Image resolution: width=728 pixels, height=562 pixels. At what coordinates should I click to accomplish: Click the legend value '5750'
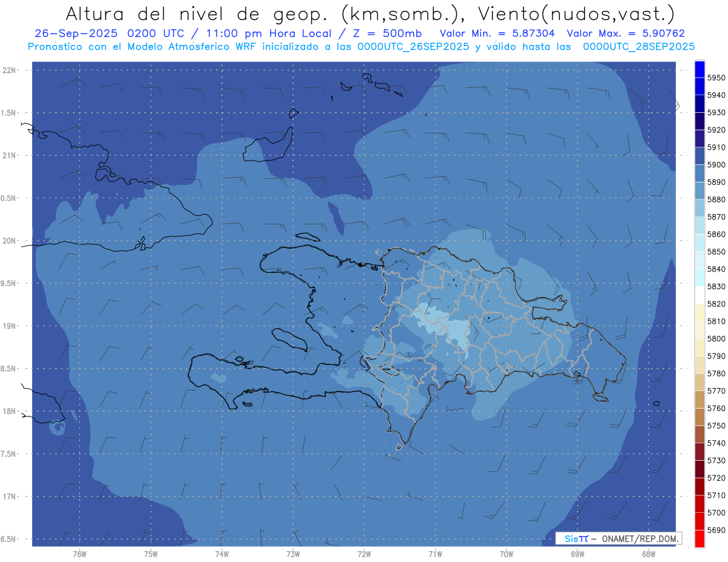click(716, 426)
